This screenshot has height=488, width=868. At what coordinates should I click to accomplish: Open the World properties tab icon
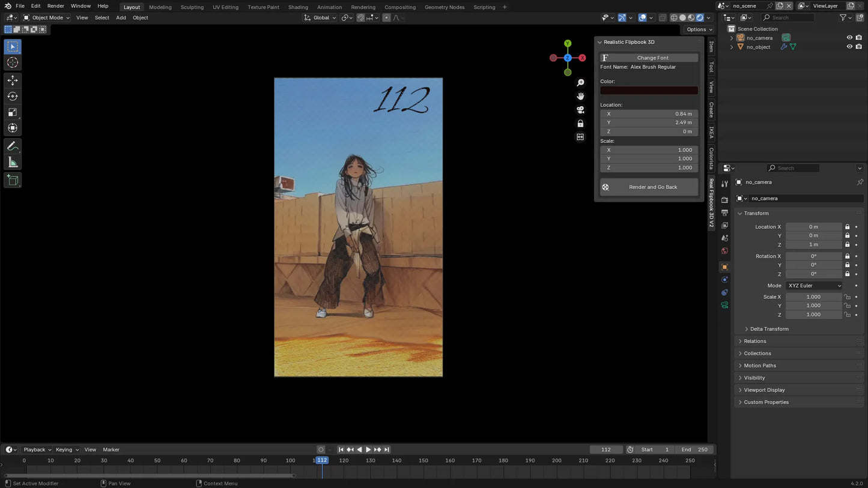coord(724,251)
